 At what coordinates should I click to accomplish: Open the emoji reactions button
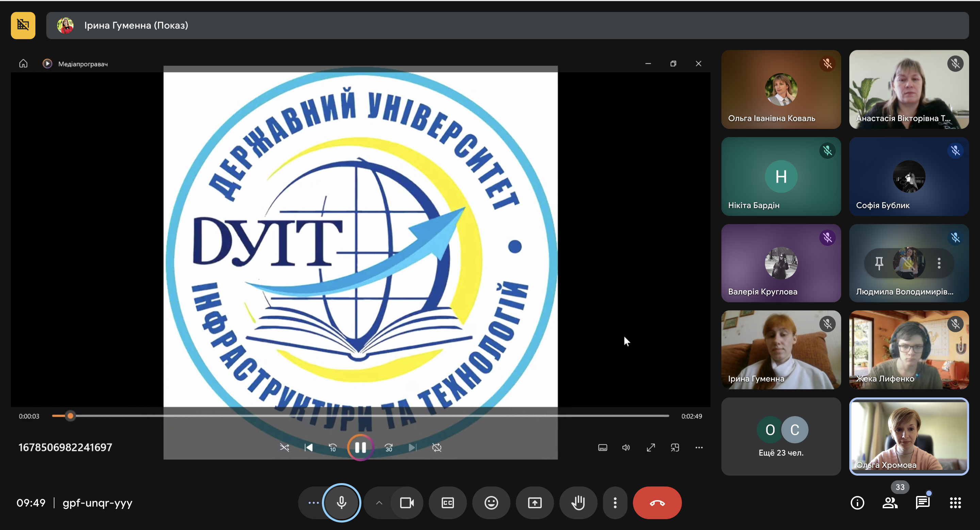pyautogui.click(x=491, y=503)
